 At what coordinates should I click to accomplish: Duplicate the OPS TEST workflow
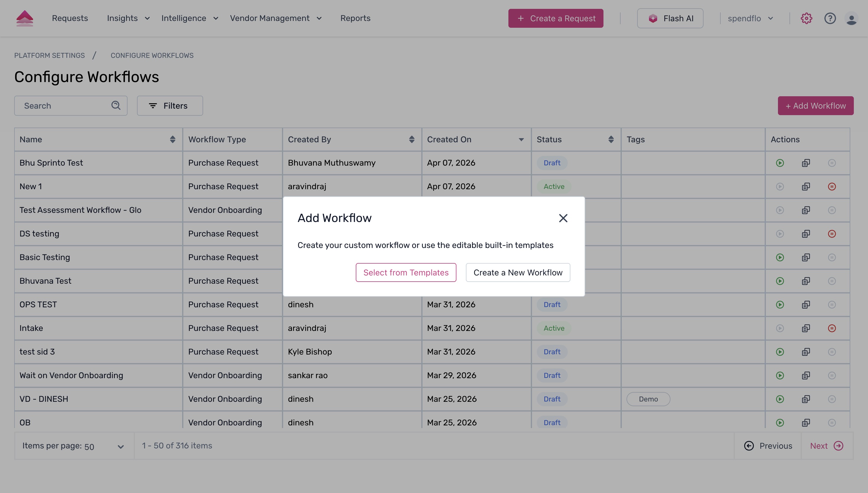coord(806,304)
